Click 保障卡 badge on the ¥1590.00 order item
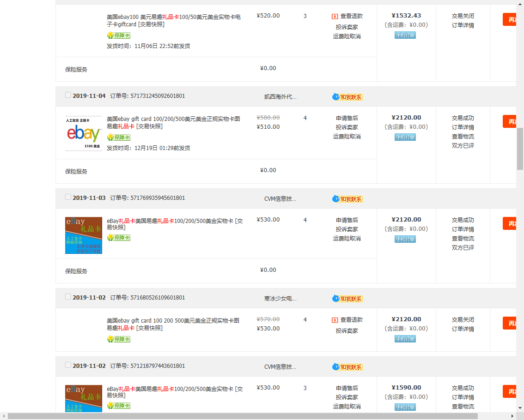524x420 pixels. tap(119, 406)
